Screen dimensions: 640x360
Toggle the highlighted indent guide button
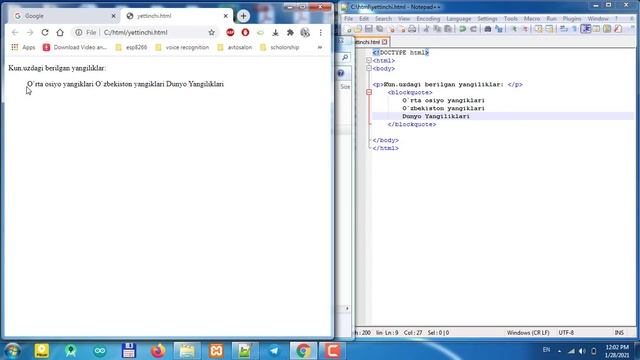(586, 29)
